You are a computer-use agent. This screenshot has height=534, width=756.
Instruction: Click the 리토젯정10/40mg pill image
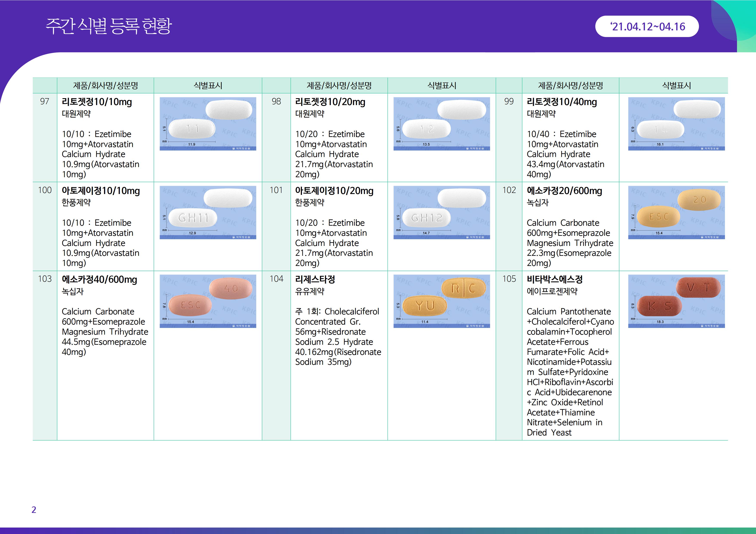[676, 124]
